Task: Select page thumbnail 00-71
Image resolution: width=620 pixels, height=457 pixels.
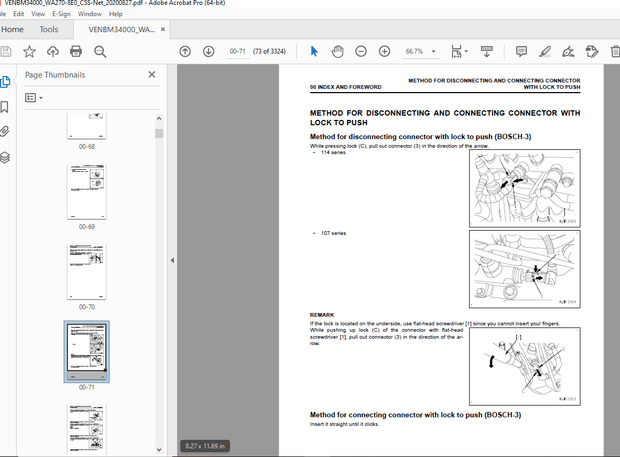Action: (x=87, y=351)
